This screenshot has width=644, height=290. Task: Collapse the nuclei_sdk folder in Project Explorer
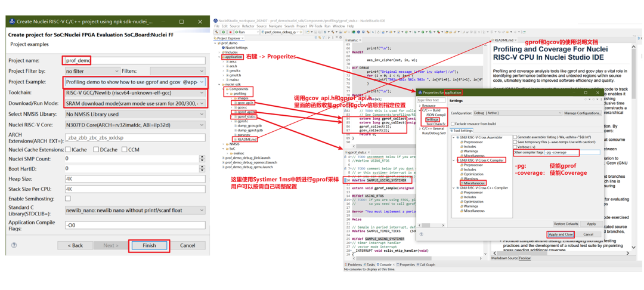(220, 84)
